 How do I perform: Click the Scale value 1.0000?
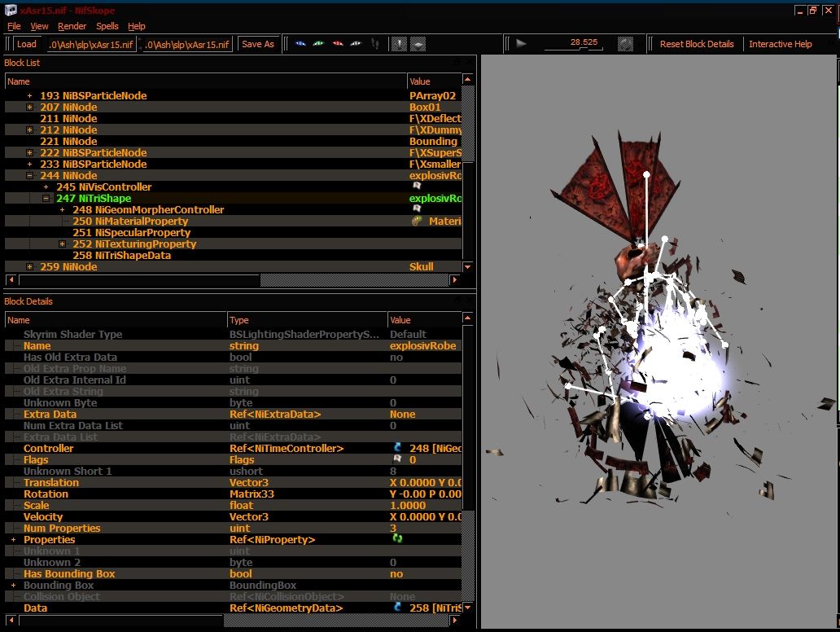tap(408, 506)
